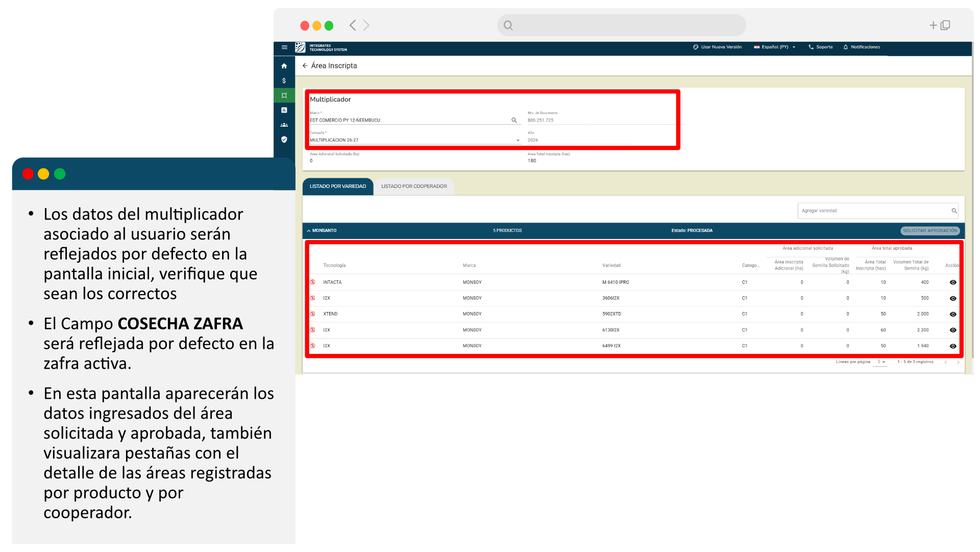
Task: Switch to LISTADO POR COOPERADOR tab
Action: coord(414,186)
